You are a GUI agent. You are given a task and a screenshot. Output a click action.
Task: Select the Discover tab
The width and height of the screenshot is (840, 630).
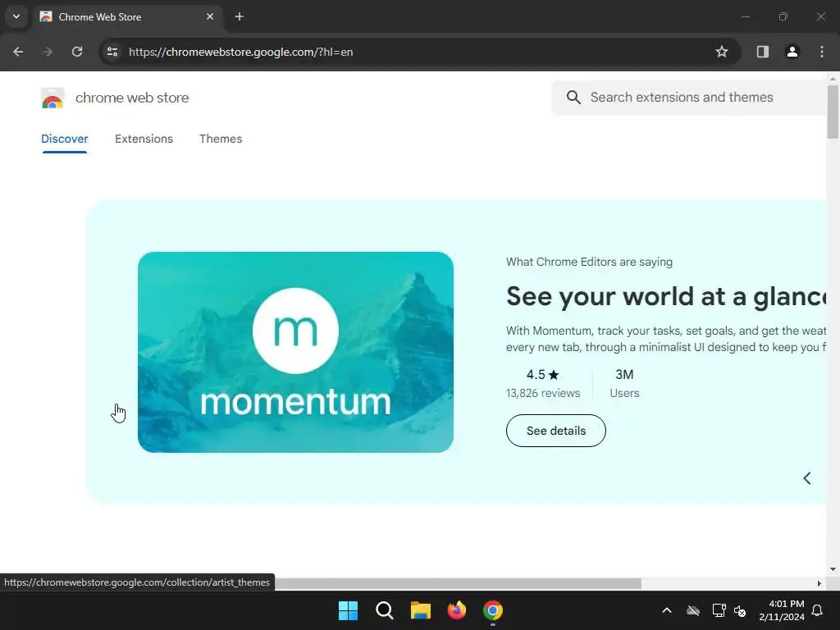(64, 139)
